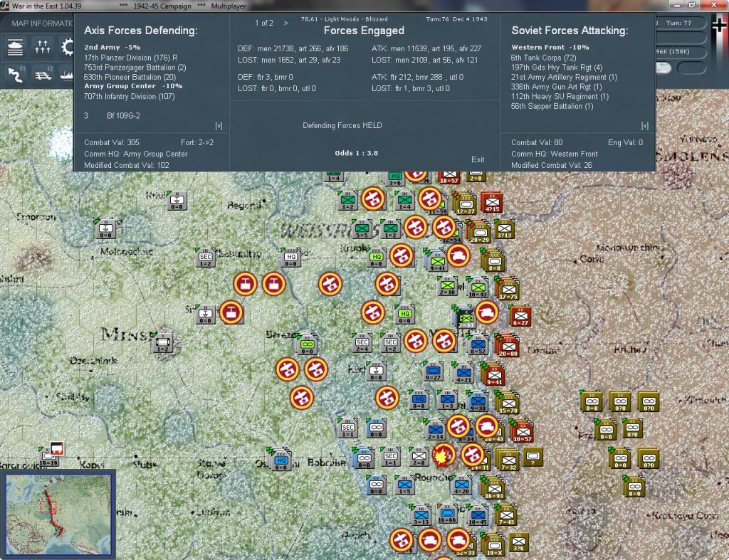Select the green Axis unit labeled 5=5
Screen dimensions: 729x560
click(x=362, y=229)
